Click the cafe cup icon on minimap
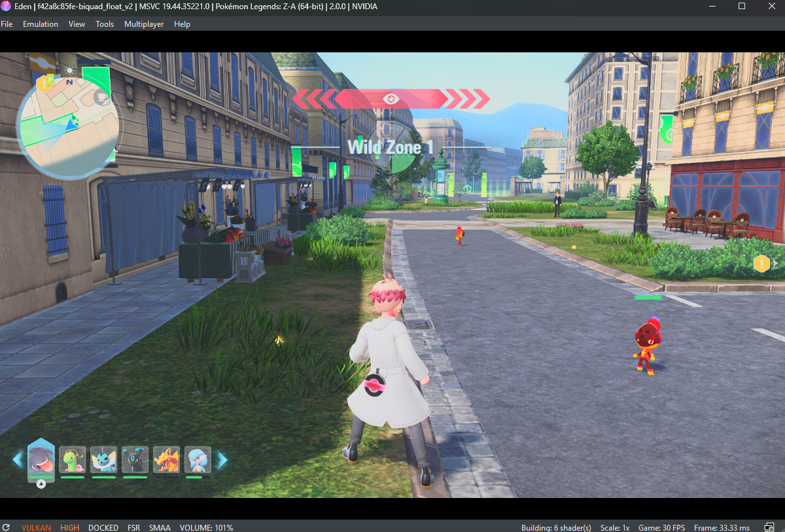The height and width of the screenshot is (532, 785). click(x=101, y=98)
